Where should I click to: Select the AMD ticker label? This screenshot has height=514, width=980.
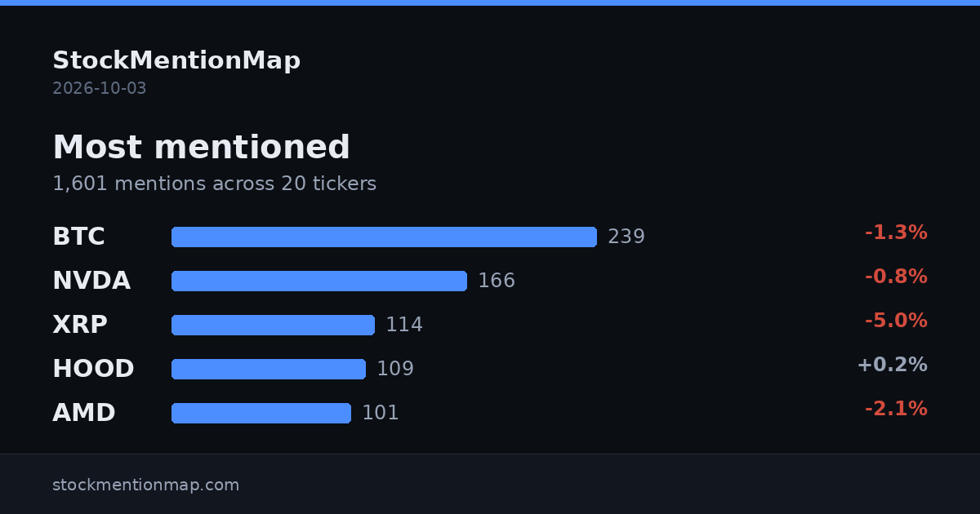84,413
